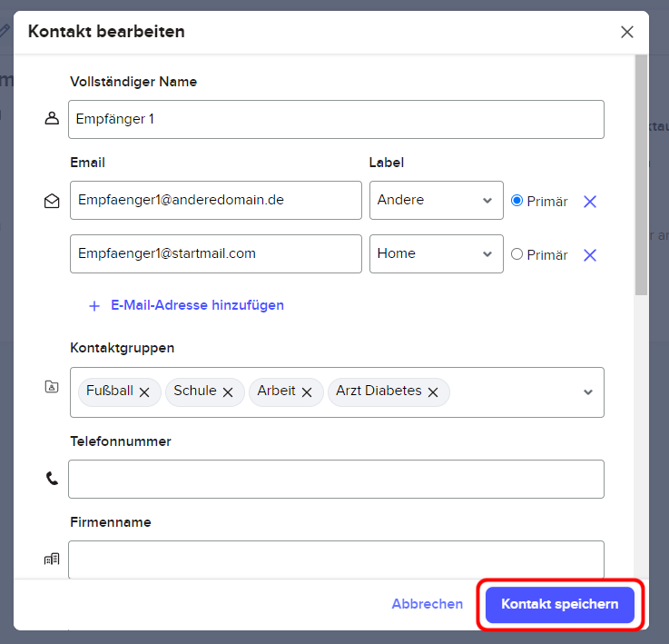Remove the Arbeit group tag
The image size is (669, 644).
click(307, 392)
